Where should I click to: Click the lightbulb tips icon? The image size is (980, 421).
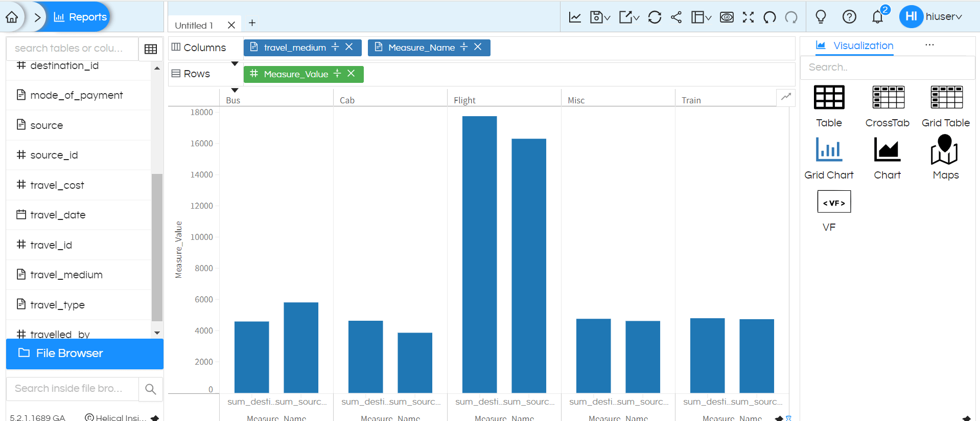point(821,17)
